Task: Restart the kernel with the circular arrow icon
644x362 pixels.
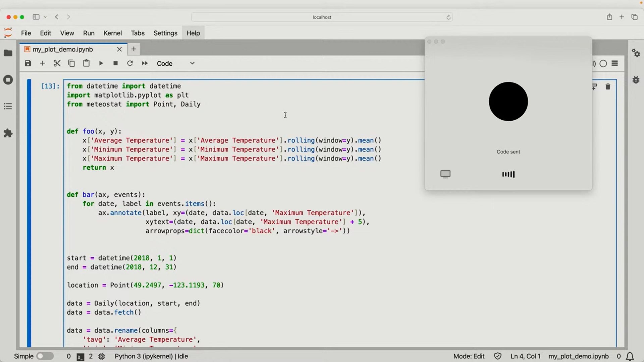Action: [x=130, y=63]
